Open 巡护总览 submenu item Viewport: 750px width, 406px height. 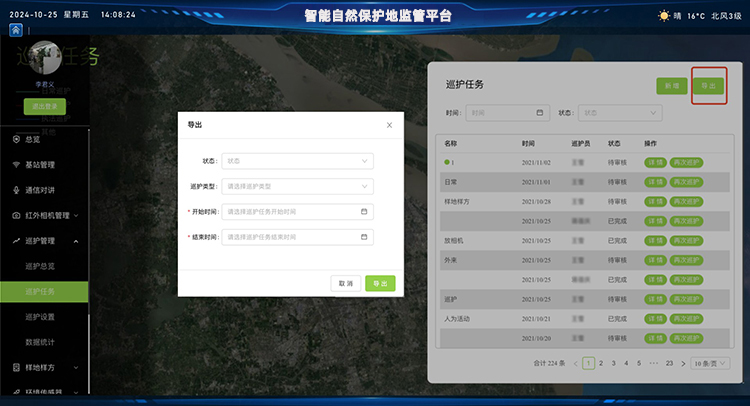tap(40, 266)
